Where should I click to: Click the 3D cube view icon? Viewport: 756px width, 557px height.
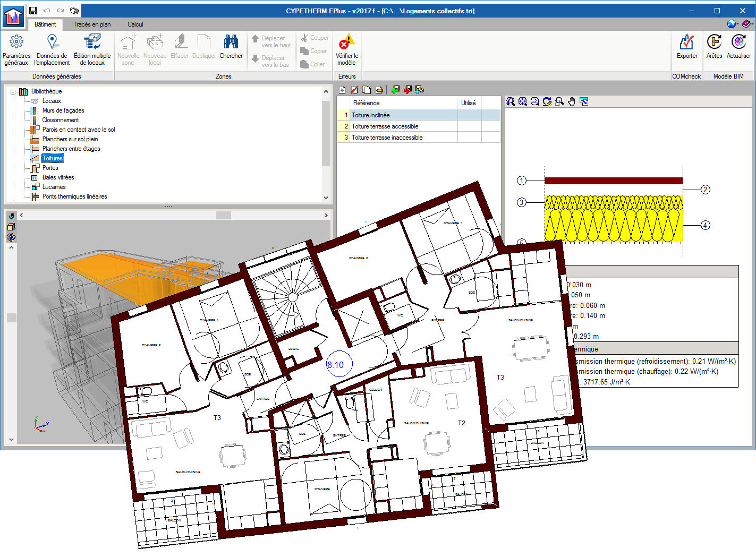coord(11,227)
